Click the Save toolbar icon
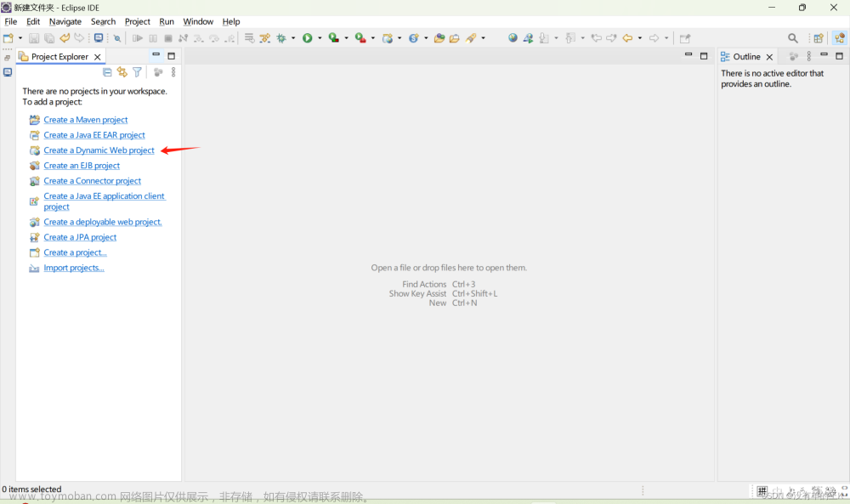This screenshot has width=850, height=504. pyautogui.click(x=34, y=38)
